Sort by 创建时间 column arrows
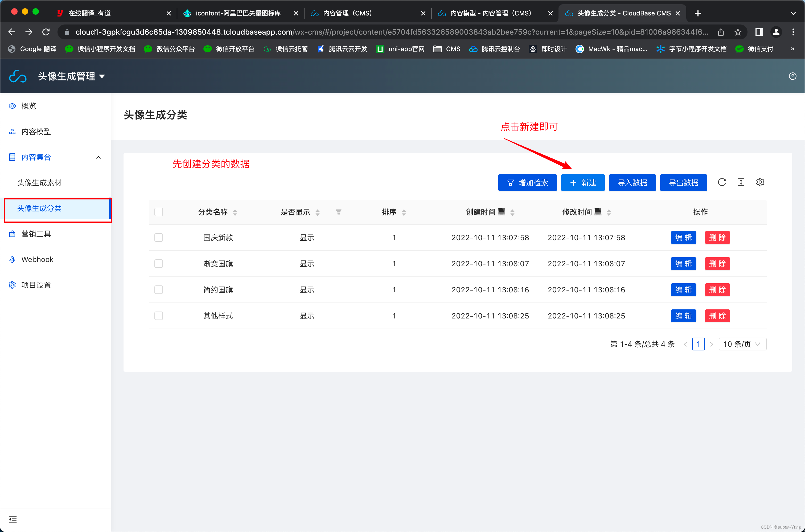The image size is (805, 532). 512,212
